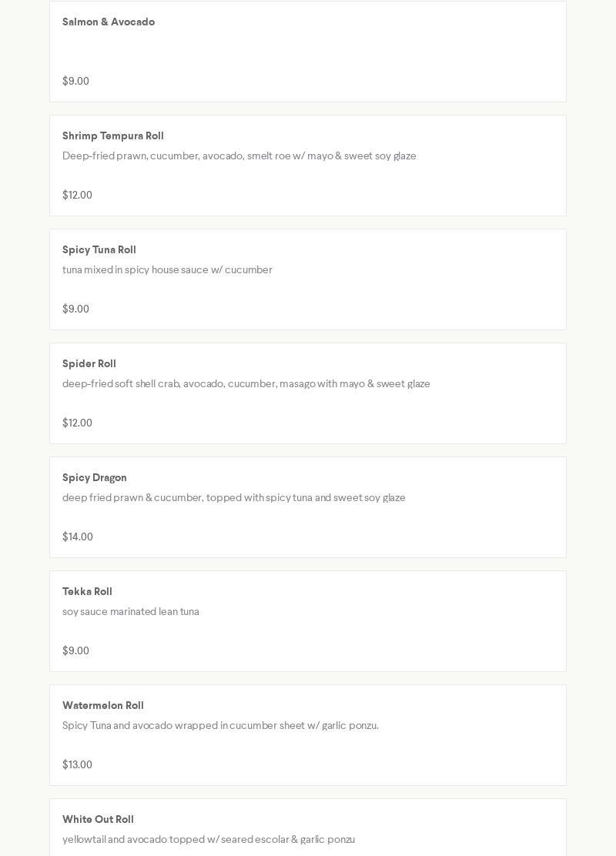
Task: Choose the Spider Roll item
Action: (x=308, y=393)
